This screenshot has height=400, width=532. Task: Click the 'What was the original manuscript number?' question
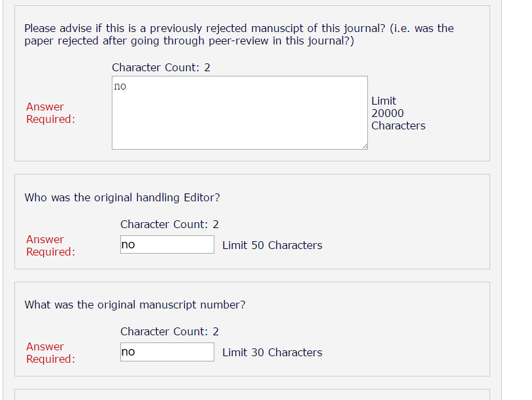[135, 305]
